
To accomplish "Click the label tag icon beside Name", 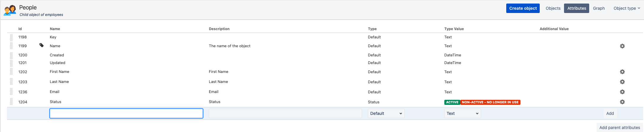I will pos(41,45).
